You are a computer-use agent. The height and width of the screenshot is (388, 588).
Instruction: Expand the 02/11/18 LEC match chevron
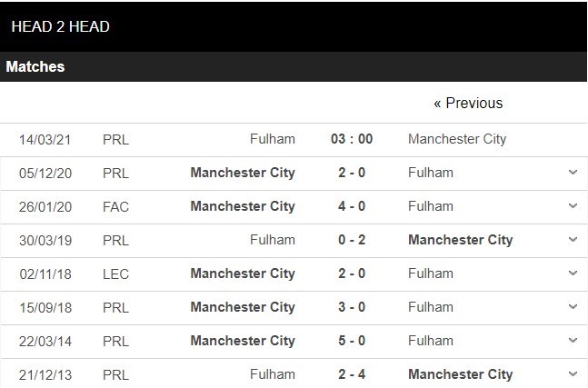573,273
